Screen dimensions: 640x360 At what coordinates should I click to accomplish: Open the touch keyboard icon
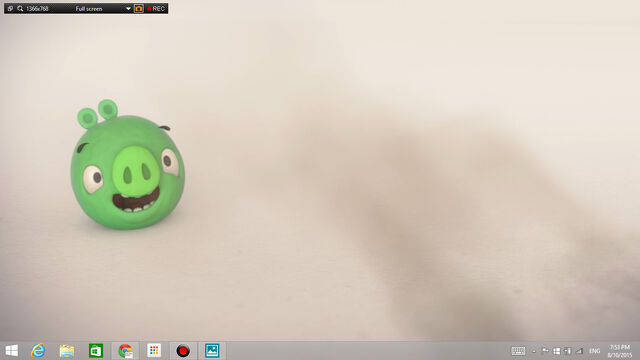point(518,351)
